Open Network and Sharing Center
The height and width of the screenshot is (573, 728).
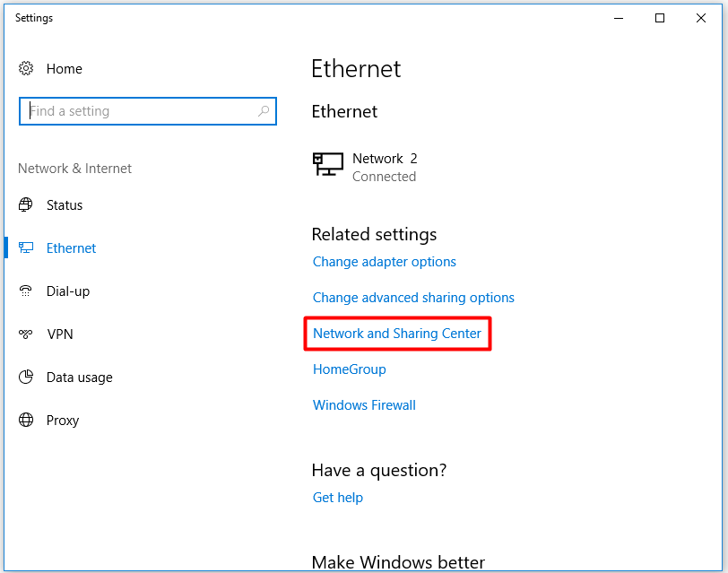click(397, 334)
